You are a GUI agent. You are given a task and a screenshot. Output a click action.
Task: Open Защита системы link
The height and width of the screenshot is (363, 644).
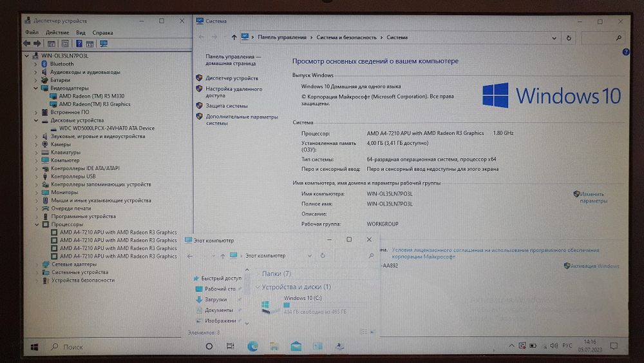point(226,106)
